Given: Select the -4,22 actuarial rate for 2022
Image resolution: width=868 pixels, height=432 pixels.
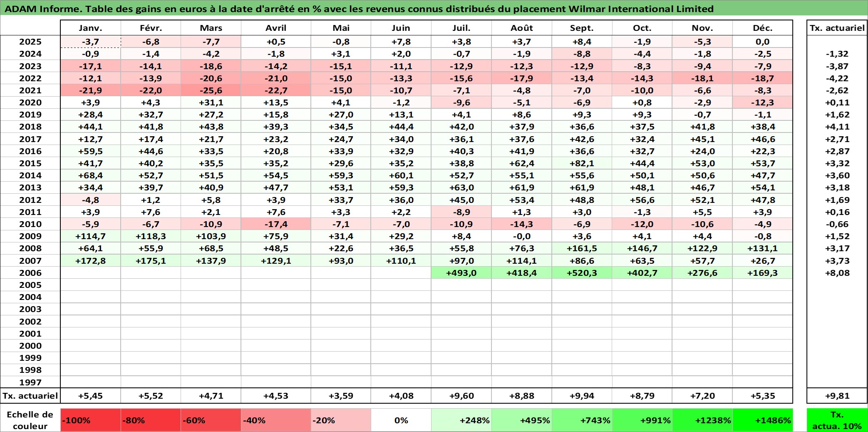Looking at the screenshot, I should click(837, 78).
